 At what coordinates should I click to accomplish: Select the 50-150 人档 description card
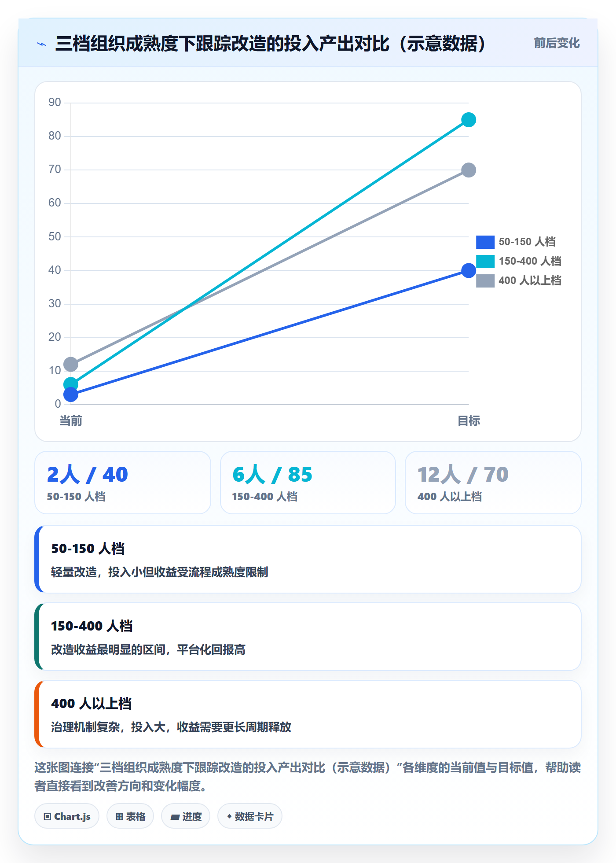coord(308,559)
